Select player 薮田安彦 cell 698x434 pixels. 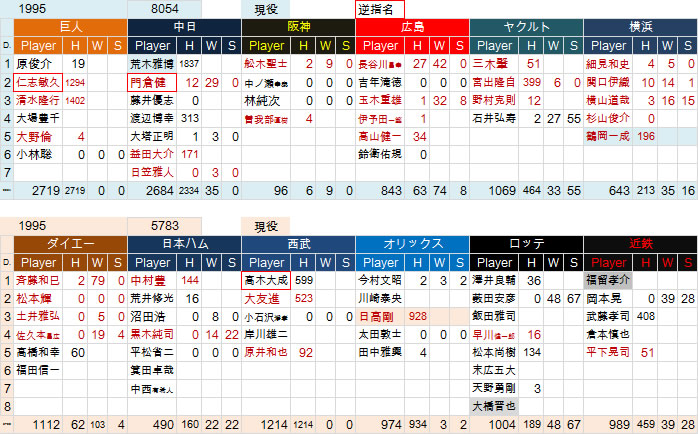pos(494,299)
